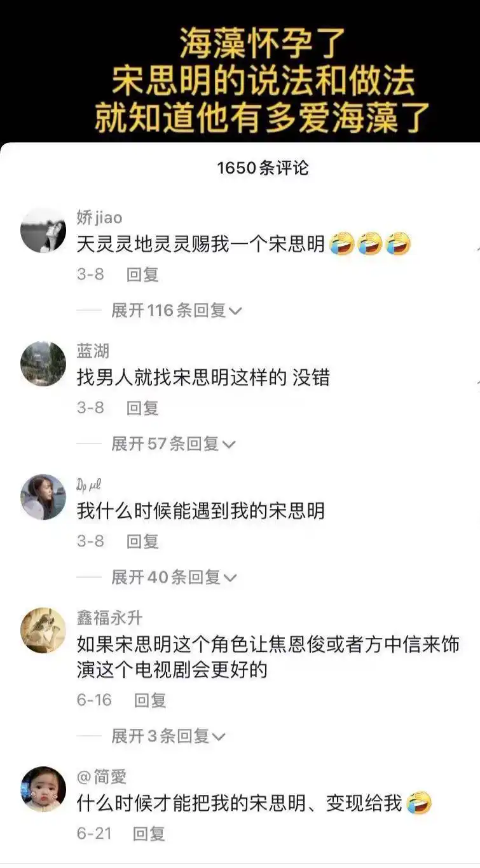Tap the 1650条评论 header
Screen dimensions: 480x868
[x=263, y=168]
